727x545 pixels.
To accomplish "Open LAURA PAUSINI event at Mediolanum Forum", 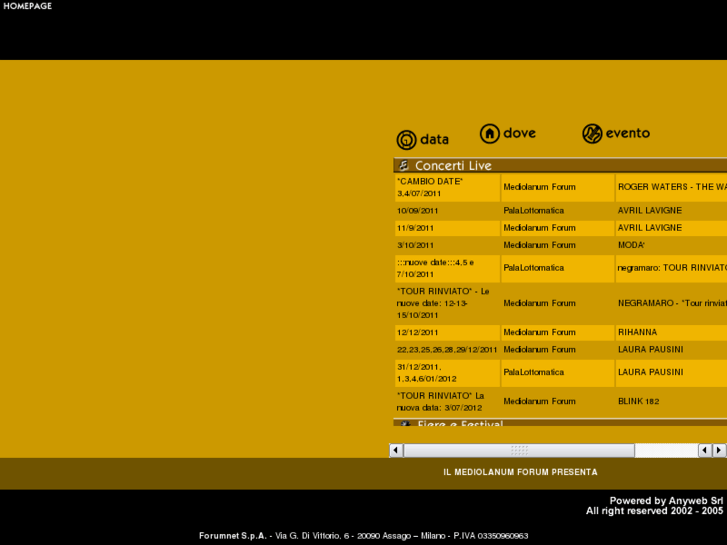I will [650, 349].
